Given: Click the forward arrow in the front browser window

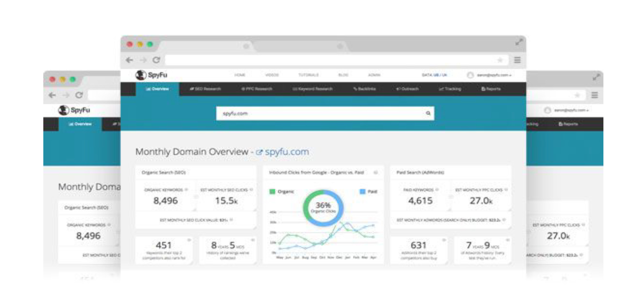Looking at the screenshot, I should coord(143,60).
